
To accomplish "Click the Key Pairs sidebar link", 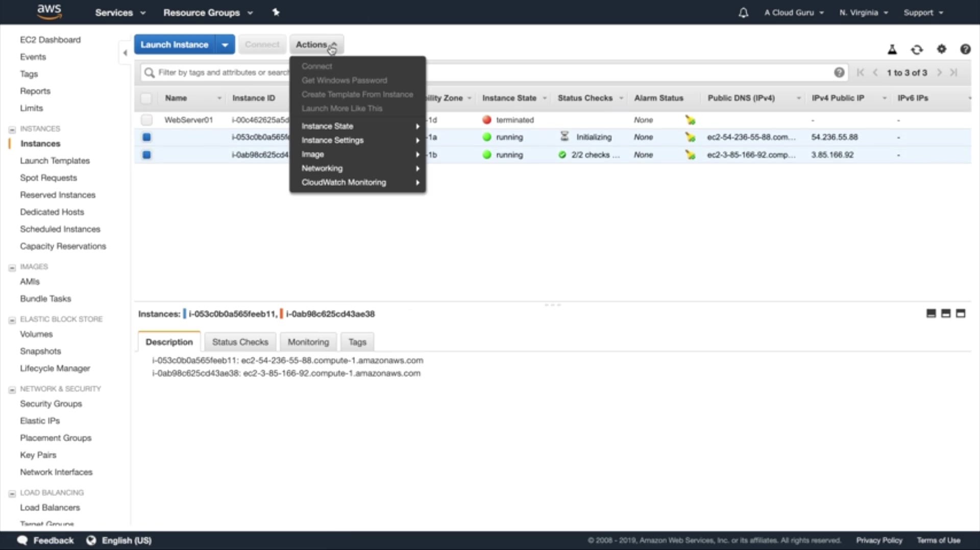I will [38, 455].
